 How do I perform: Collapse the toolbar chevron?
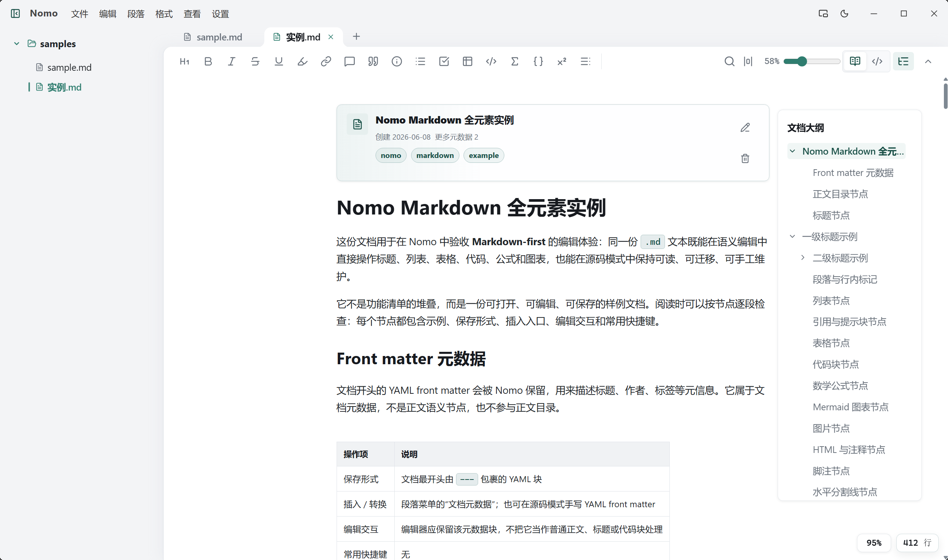(x=928, y=61)
